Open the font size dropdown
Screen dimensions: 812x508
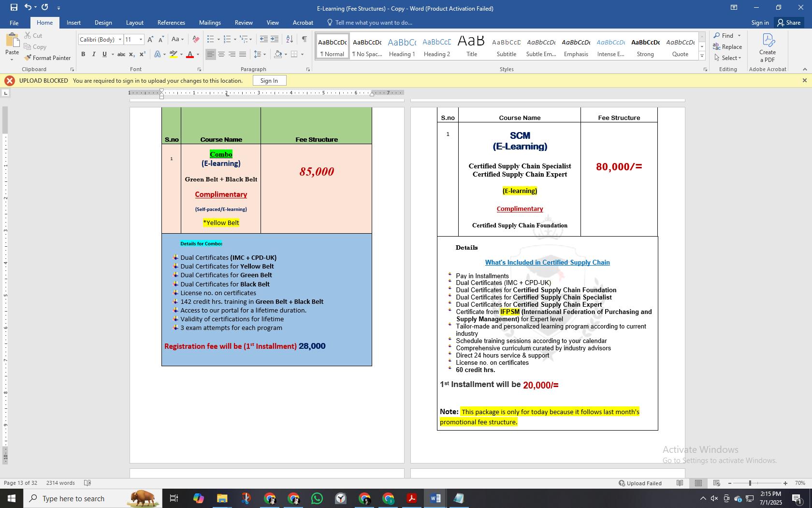tap(141, 40)
